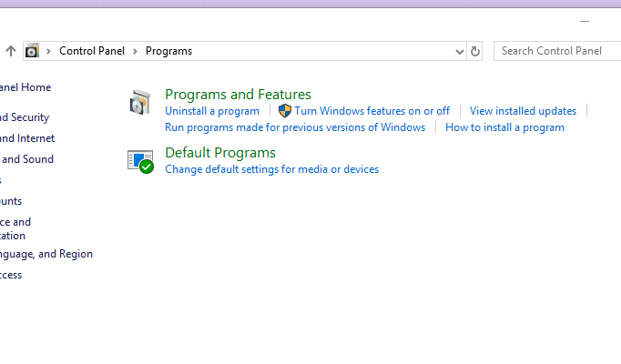Click How to install a program

(504, 127)
